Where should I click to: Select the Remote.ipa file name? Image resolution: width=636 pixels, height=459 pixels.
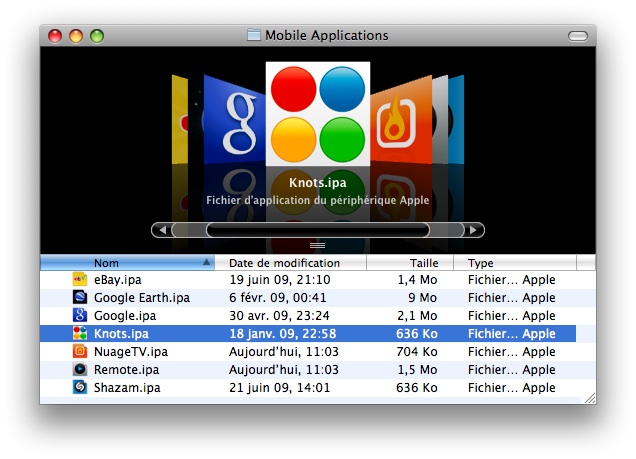127,369
